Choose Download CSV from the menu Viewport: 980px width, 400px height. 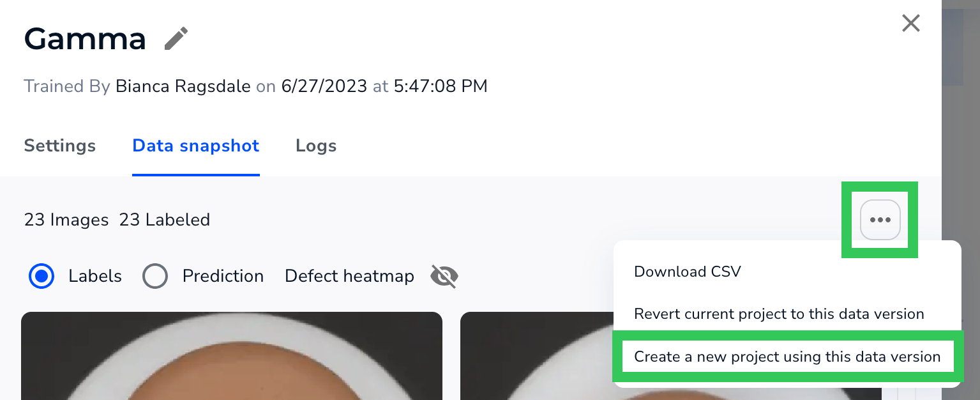tap(687, 272)
